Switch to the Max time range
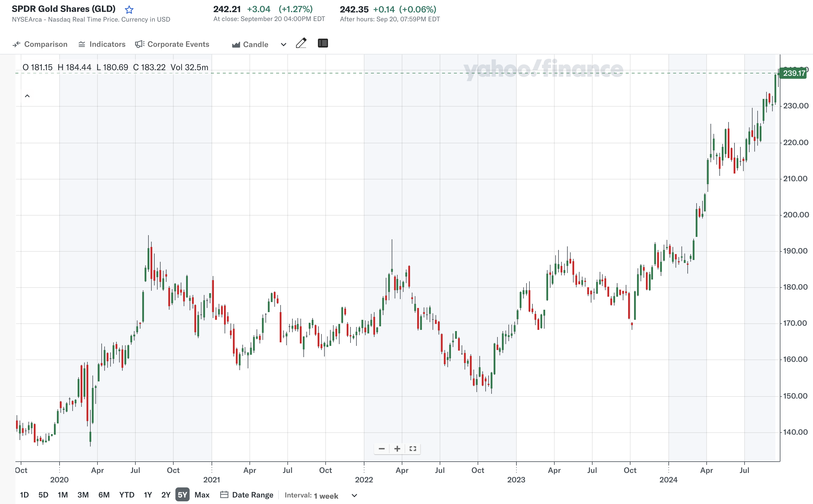Viewport: 813px width, 504px height. pos(201,495)
